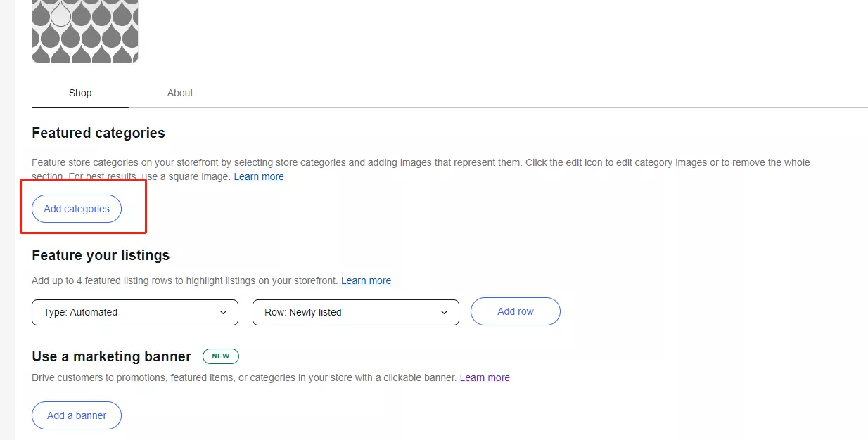Viewport: 868px width, 440px height.
Task: Click the Add row button
Action: (x=515, y=311)
